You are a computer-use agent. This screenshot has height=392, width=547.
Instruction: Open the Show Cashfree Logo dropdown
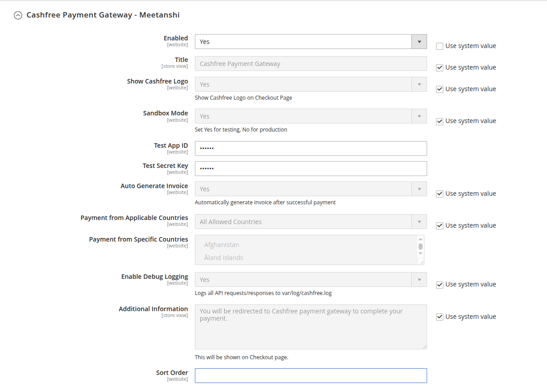(311, 84)
